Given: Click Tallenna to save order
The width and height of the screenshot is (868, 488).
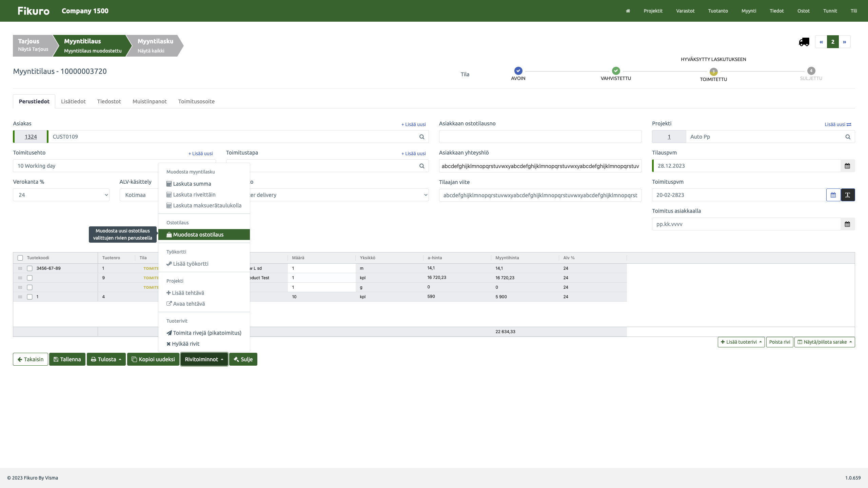Looking at the screenshot, I should click(x=67, y=359).
